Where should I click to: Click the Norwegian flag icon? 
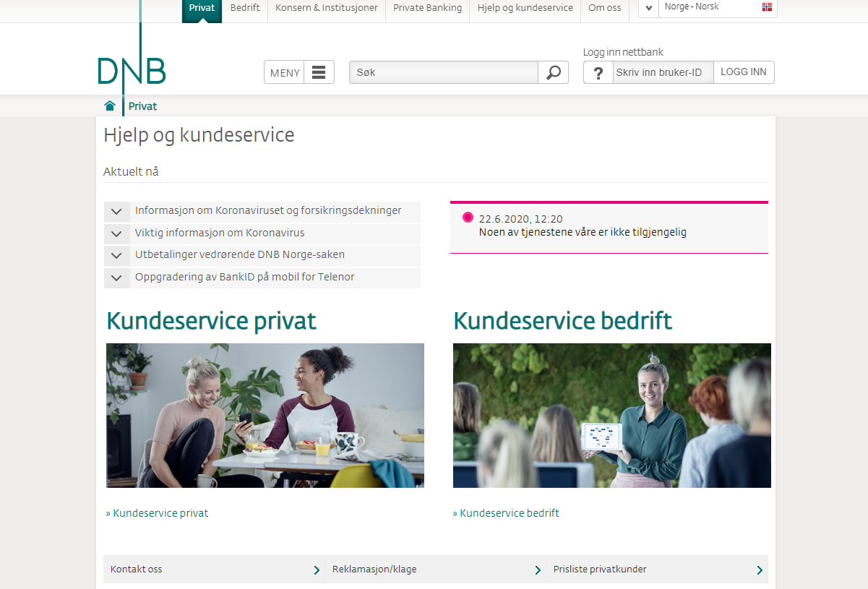pyautogui.click(x=767, y=7)
